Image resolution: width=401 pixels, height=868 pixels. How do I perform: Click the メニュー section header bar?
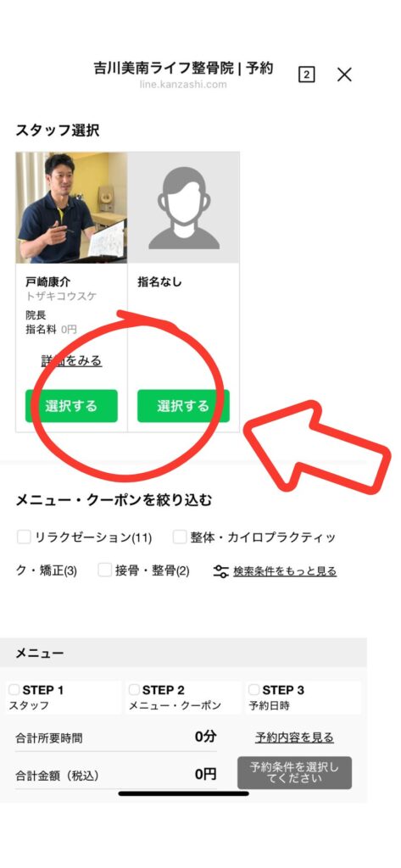(183, 653)
